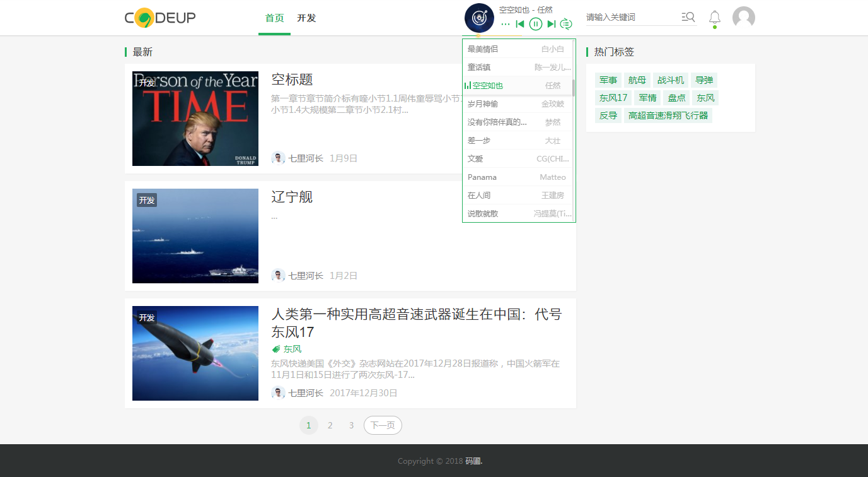Go to pagination page 2

[330, 425]
